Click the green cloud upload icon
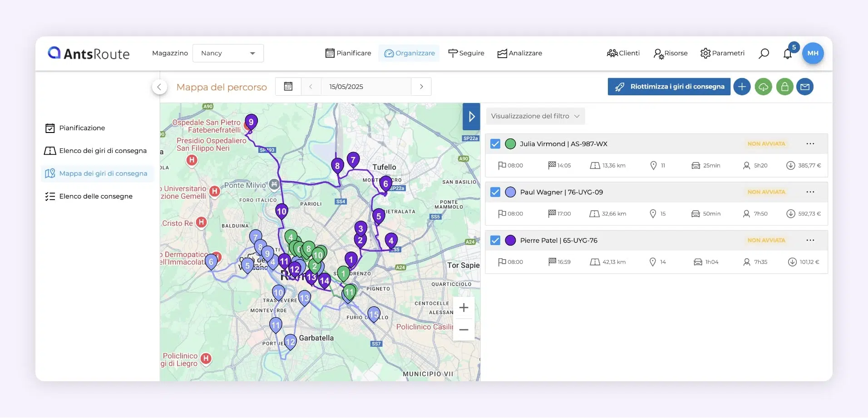 [763, 87]
